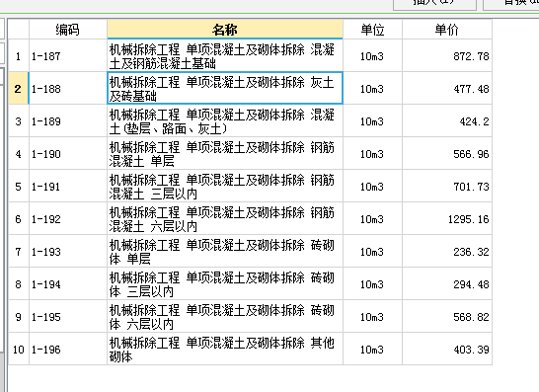Sort by the 名称 column header
Image resolution: width=539 pixels, height=392 pixels.
[x=225, y=30]
